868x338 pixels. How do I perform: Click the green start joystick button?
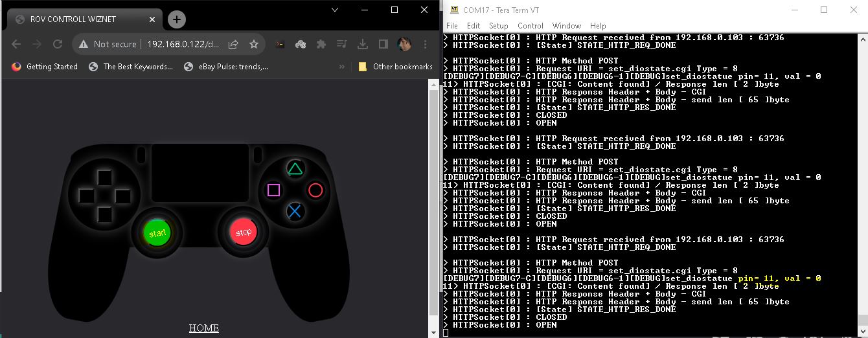click(x=157, y=232)
